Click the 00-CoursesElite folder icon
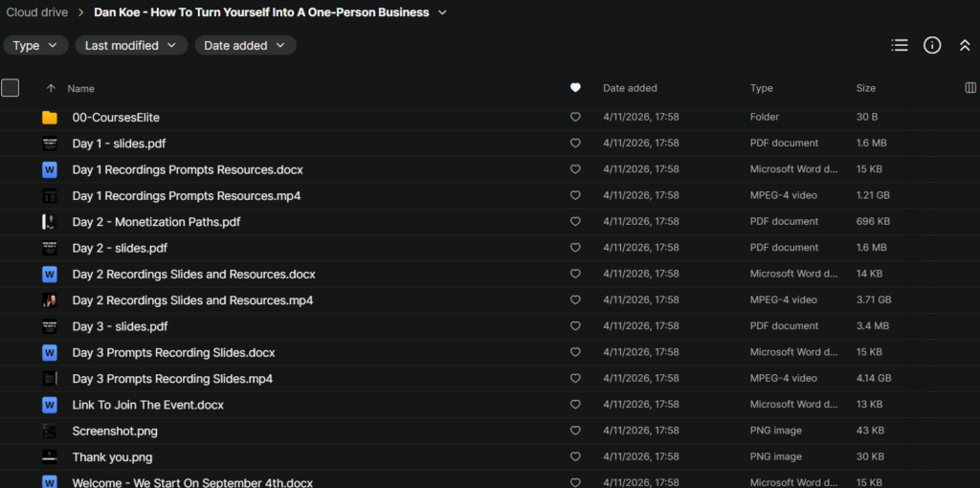The width and height of the screenshot is (980, 488). (50, 118)
